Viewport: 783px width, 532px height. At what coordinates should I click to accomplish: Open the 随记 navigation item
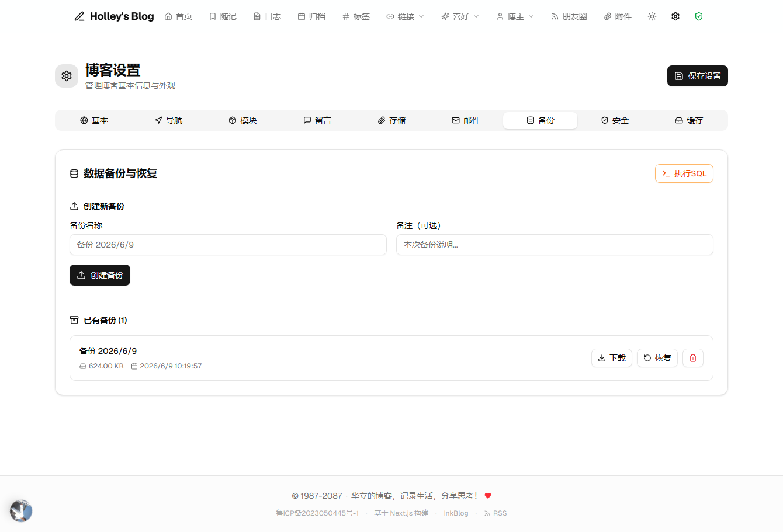click(x=223, y=16)
